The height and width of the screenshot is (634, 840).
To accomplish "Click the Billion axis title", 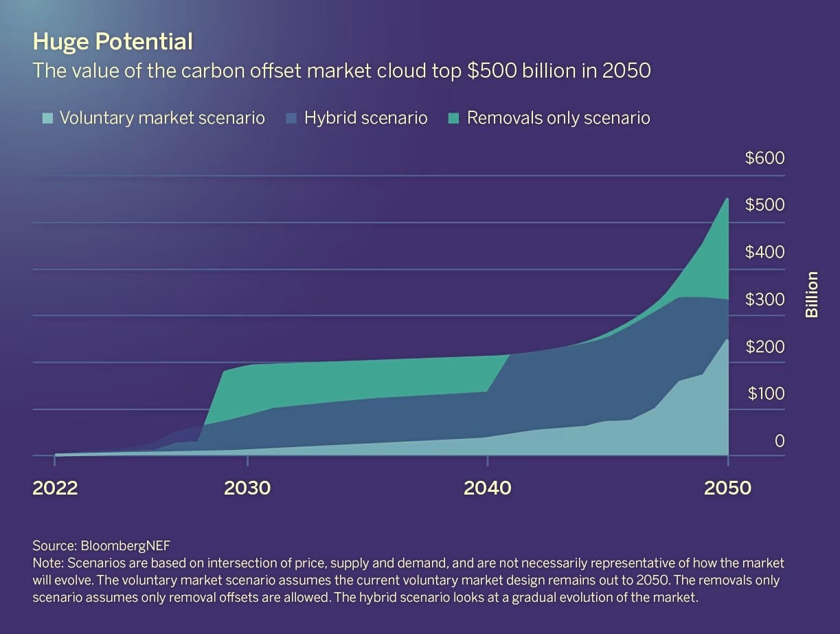I will pyautogui.click(x=812, y=295).
